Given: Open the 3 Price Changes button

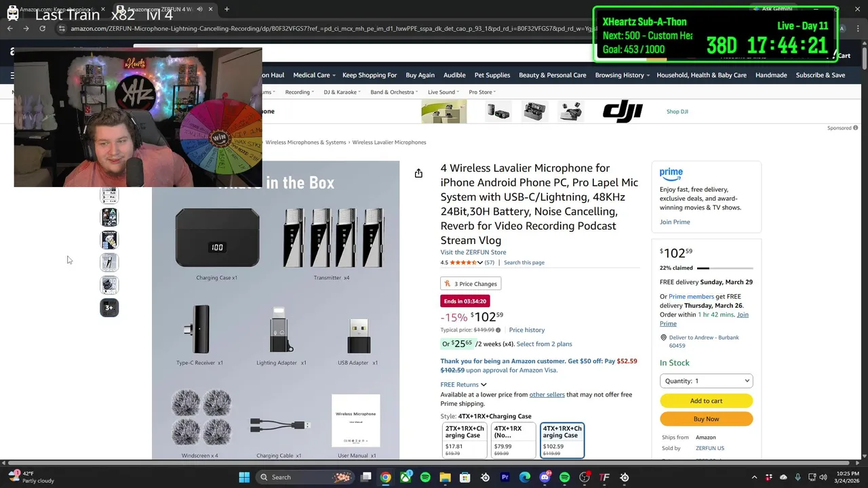Looking at the screenshot, I should [471, 284].
